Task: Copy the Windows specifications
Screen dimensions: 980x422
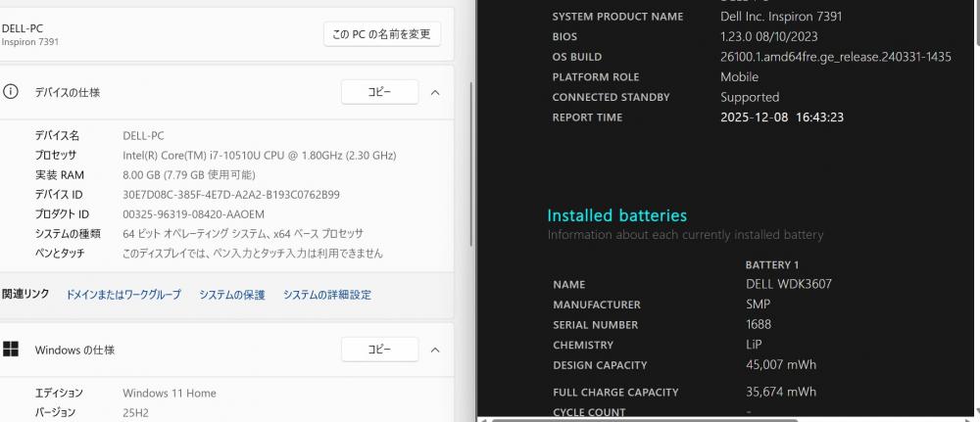Action: click(379, 350)
